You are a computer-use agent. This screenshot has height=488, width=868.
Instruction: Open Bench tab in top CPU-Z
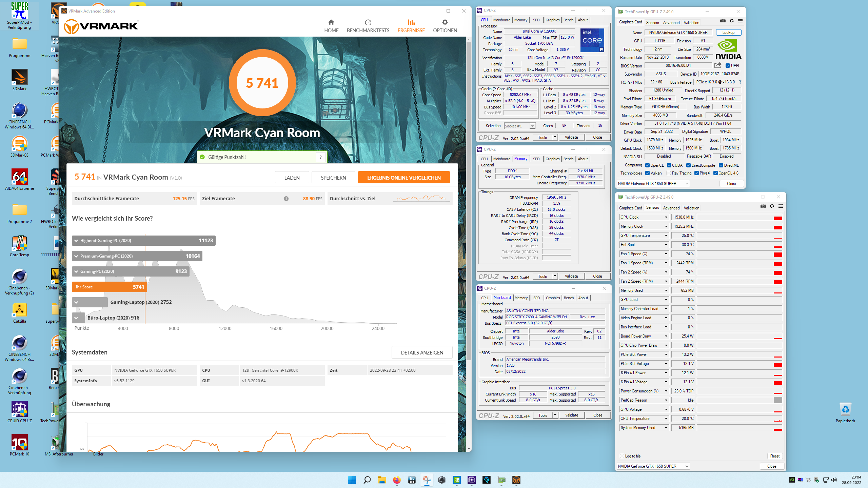[x=568, y=20]
